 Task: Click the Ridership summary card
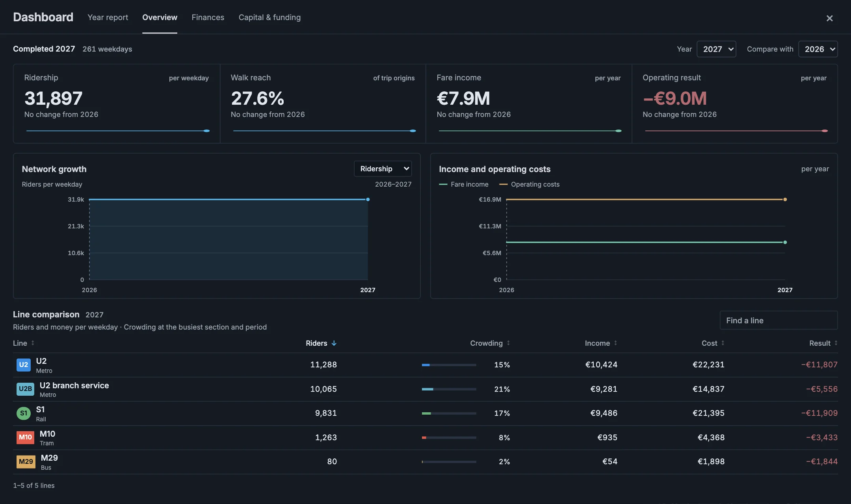117,104
